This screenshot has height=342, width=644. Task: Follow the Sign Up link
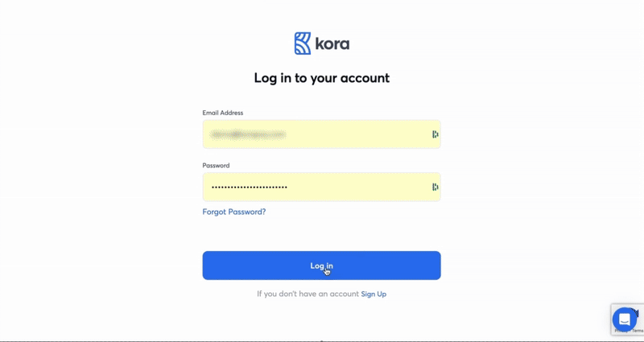coord(374,294)
